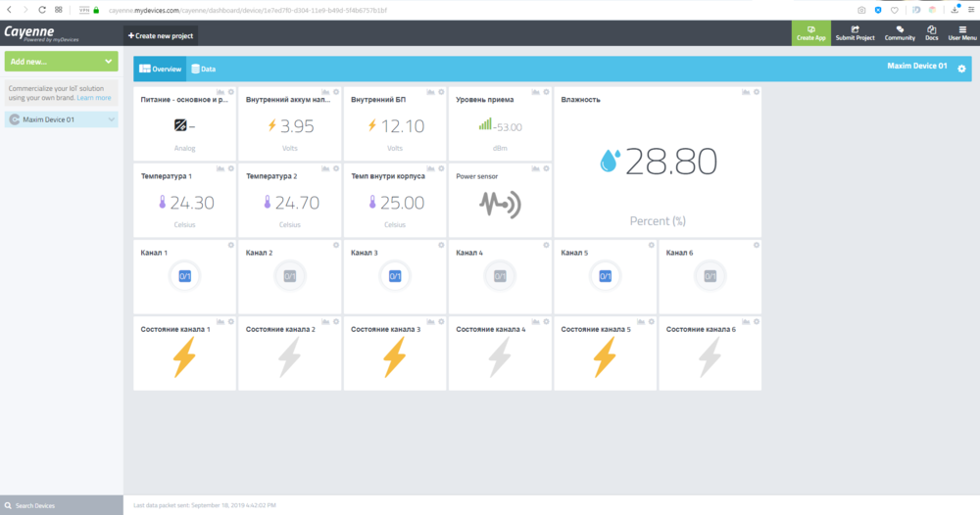
Task: Select the Overview tab
Action: point(160,70)
